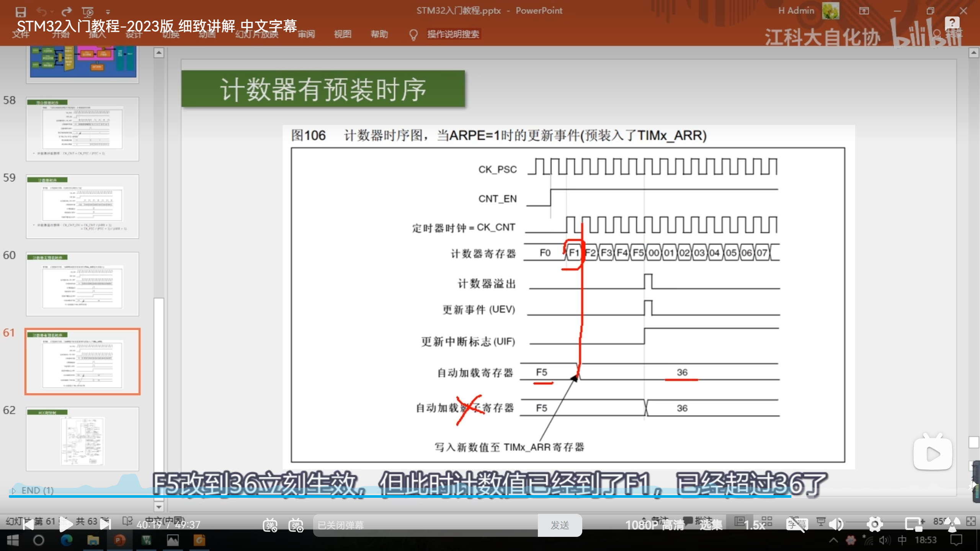The image size is (980, 551).
Task: Toggle the 字幕 subtitle icon off
Action: tap(797, 525)
